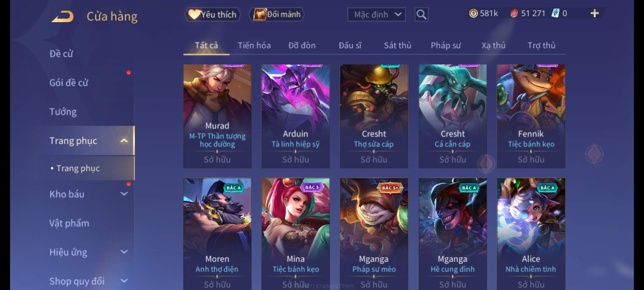Tap the back arrow beside Cửa hàng
Image resolution: width=644 pixels, height=290 pixels.
tap(63, 17)
